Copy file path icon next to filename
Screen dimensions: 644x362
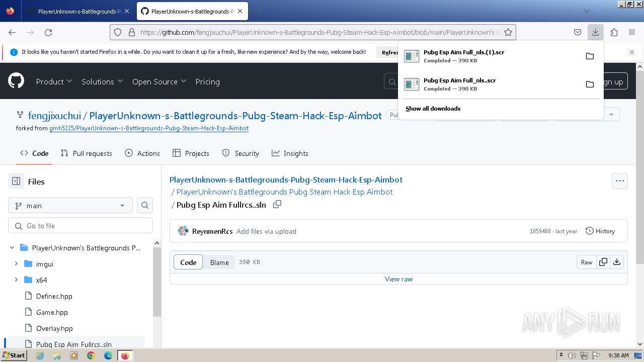coord(277,204)
